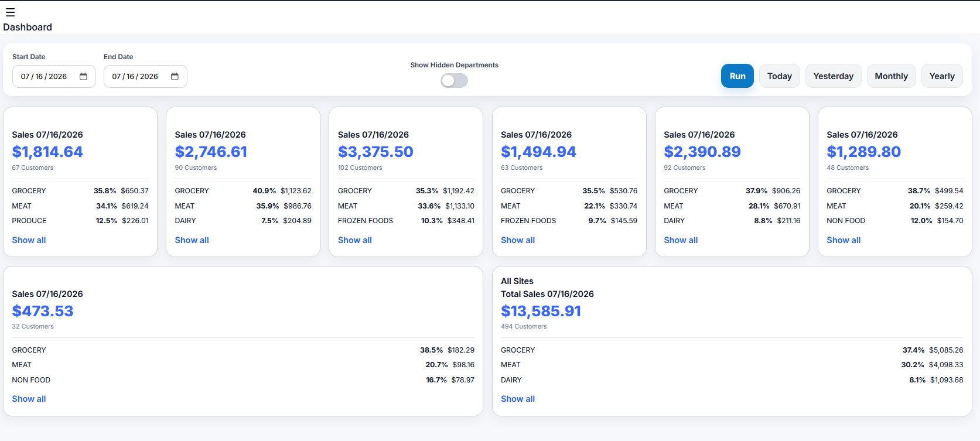The height and width of the screenshot is (441, 980).
Task: Click the Show Hidden Departments label
Action: [x=455, y=65]
